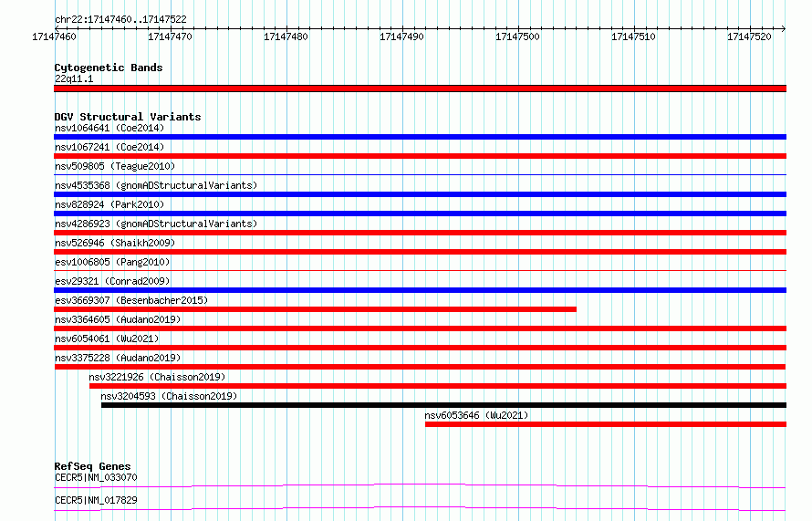Screen dimensions: 812x521
Task: Click ruler position 17147470
Action: [170, 36]
